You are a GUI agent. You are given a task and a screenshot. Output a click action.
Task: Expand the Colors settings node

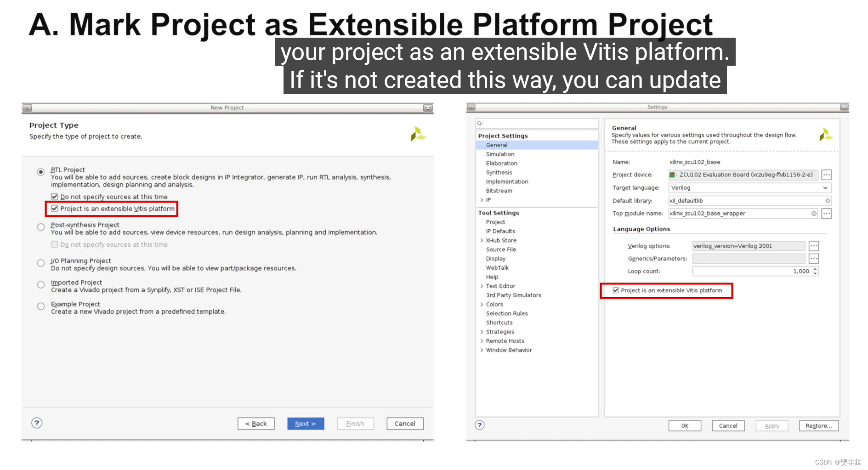point(482,304)
